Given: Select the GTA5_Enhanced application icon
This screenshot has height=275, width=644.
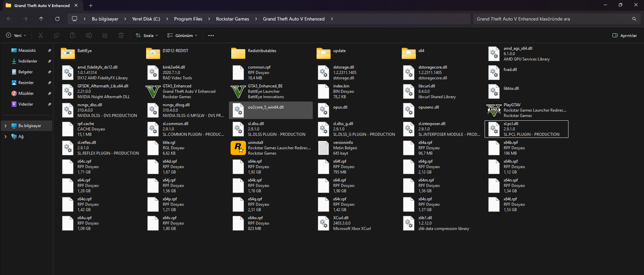Looking at the screenshot, I should [153, 91].
